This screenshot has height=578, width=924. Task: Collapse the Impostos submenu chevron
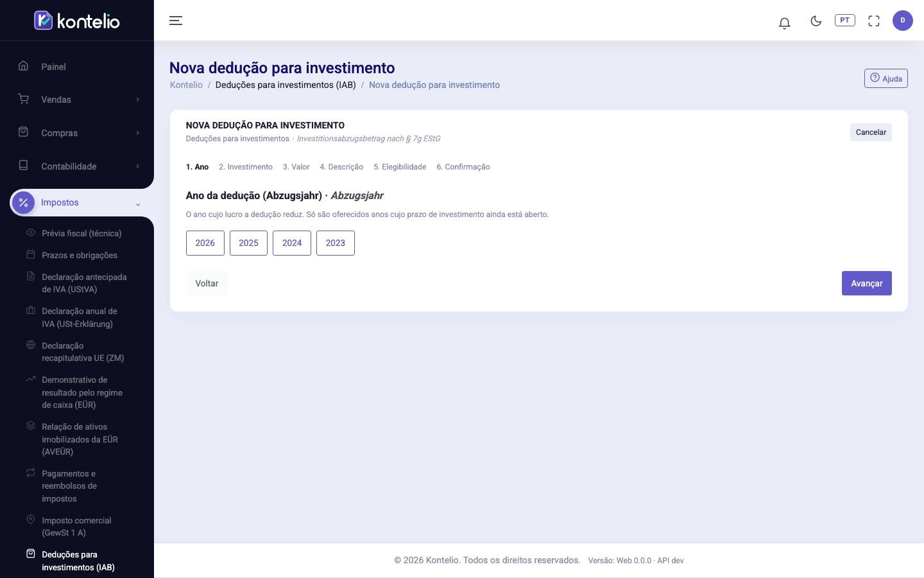(x=137, y=204)
